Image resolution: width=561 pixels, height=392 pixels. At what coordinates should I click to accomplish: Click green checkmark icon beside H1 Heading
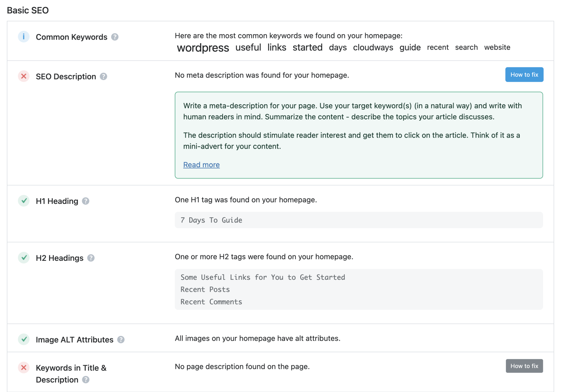(24, 201)
